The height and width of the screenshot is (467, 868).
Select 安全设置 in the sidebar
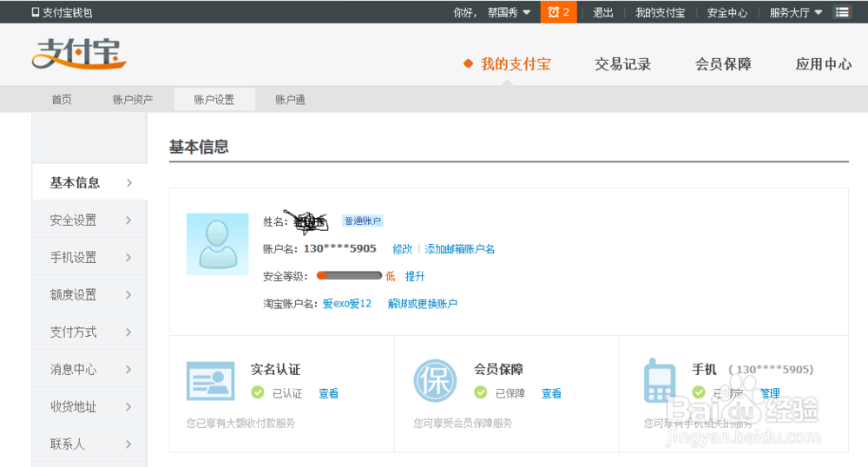[89, 220]
